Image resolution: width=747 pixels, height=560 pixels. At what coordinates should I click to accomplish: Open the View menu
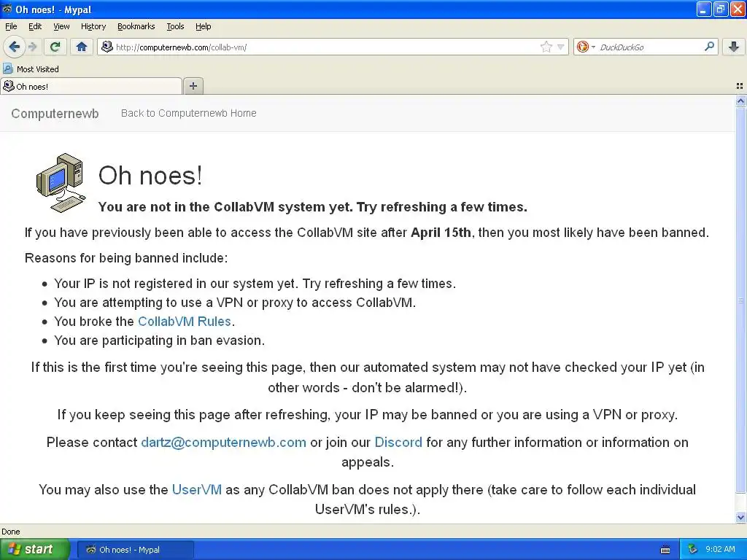61,26
